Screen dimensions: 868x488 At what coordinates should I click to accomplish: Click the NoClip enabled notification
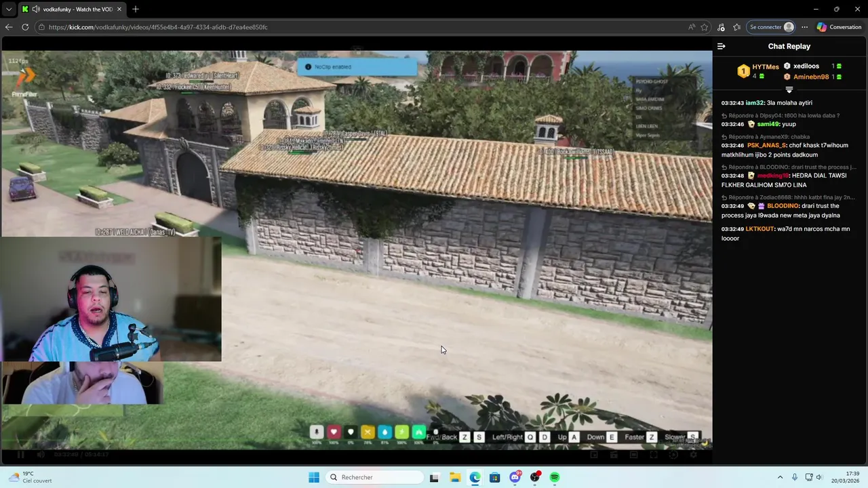[357, 67]
